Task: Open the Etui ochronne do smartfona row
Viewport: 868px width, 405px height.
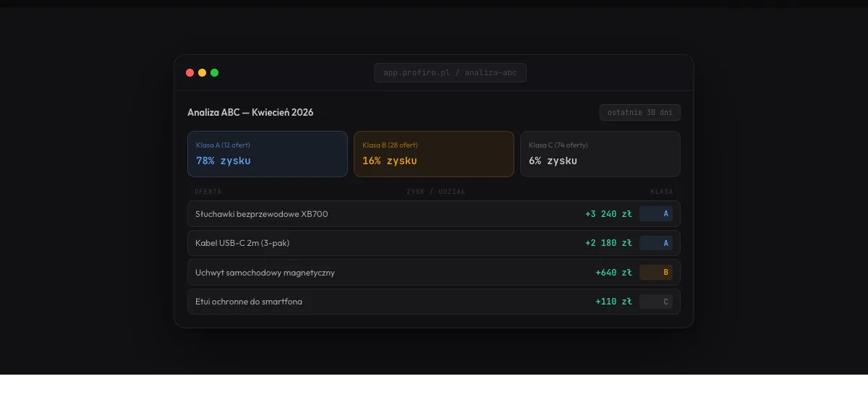Action: (x=434, y=302)
